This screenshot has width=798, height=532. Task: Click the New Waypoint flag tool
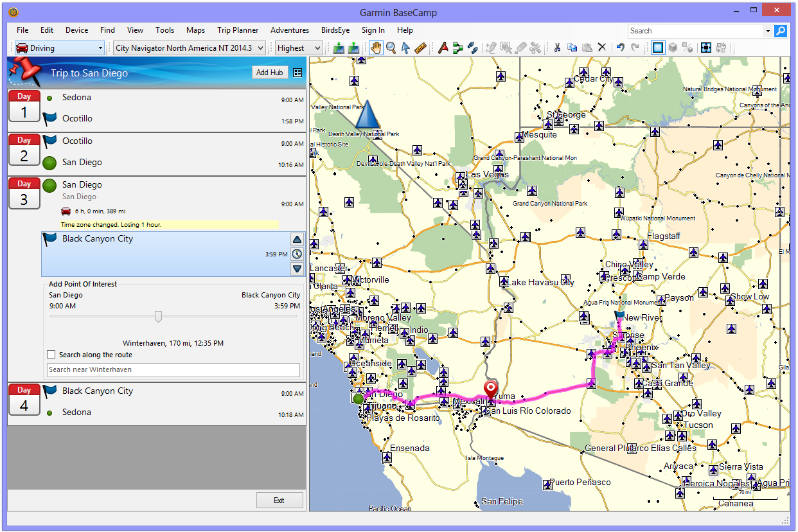coord(443,48)
